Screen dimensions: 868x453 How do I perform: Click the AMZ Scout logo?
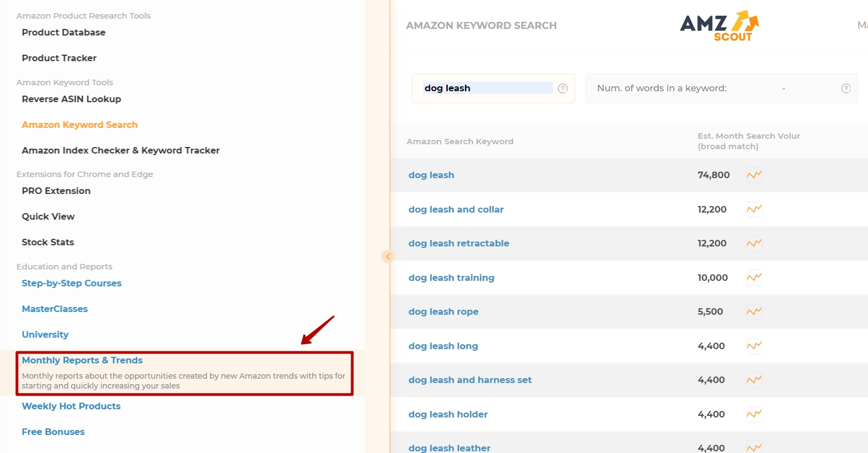click(719, 26)
